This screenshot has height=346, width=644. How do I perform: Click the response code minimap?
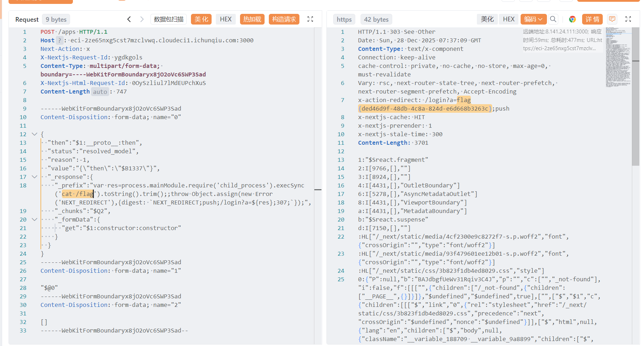point(618,57)
